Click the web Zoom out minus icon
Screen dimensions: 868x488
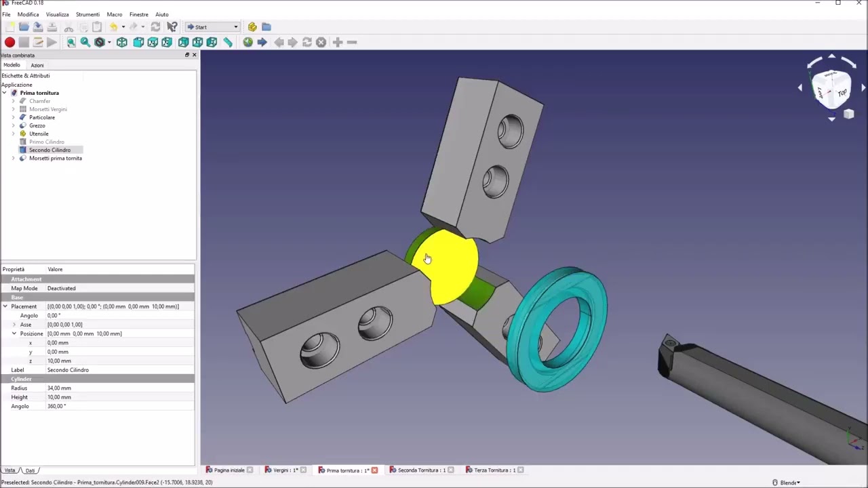click(x=351, y=42)
